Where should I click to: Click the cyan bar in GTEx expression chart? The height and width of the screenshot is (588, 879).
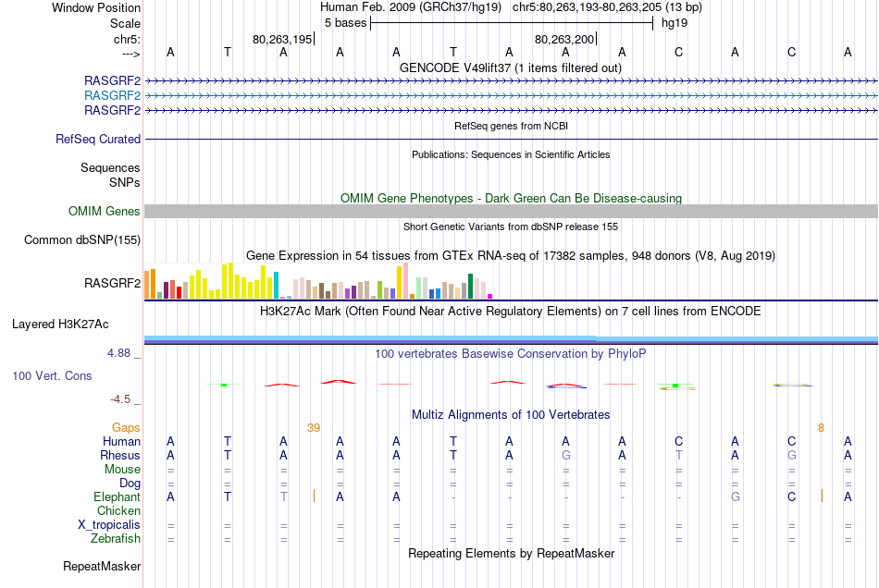[276, 285]
